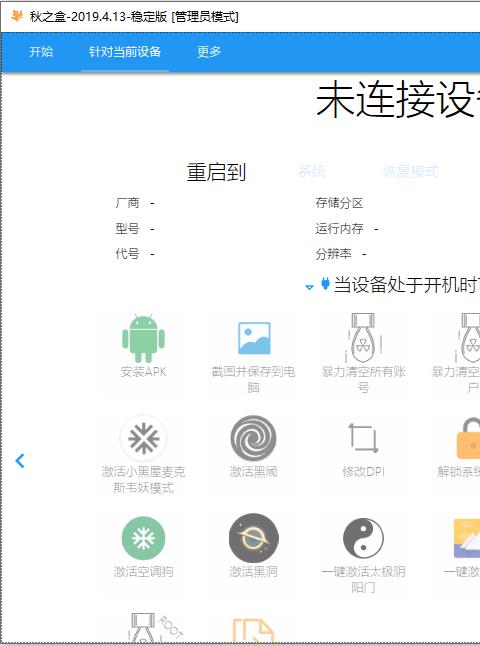480x646 pixels.
Task: Click the orange padlock 解锁系统 icon
Action: click(x=468, y=438)
